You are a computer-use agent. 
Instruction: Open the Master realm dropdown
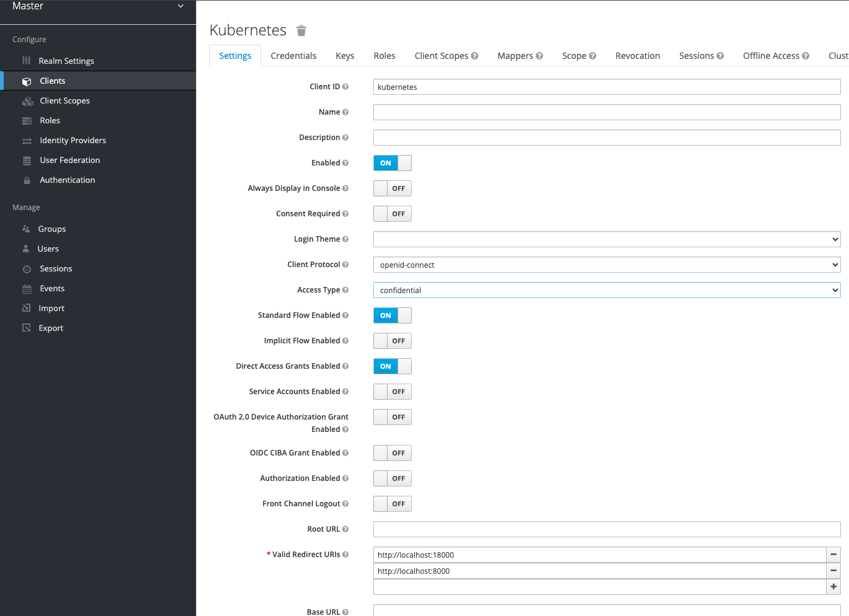pos(98,6)
